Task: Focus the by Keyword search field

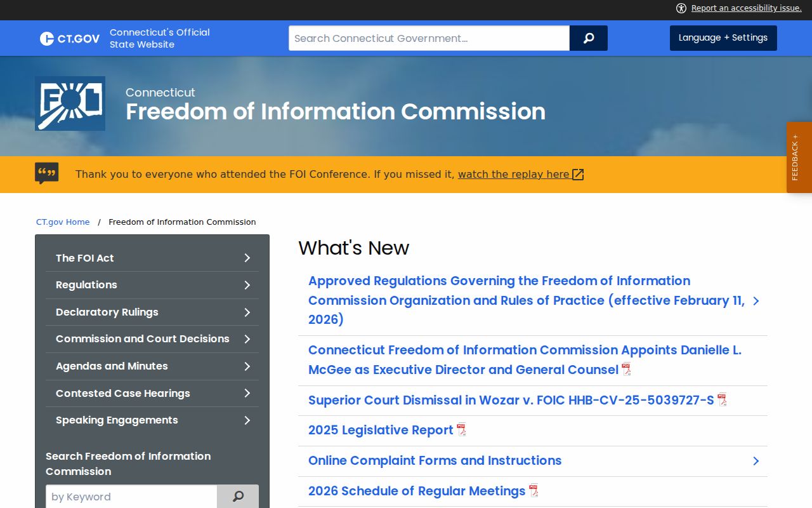Action: click(x=131, y=497)
